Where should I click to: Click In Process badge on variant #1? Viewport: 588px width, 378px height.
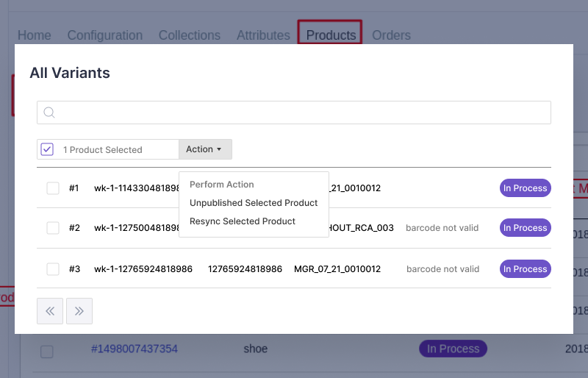(x=525, y=188)
